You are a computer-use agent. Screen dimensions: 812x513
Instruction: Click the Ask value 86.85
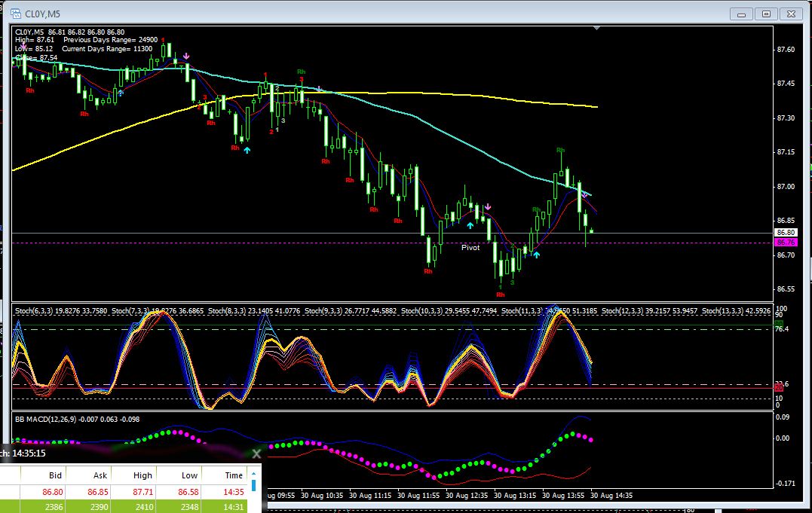click(x=98, y=492)
